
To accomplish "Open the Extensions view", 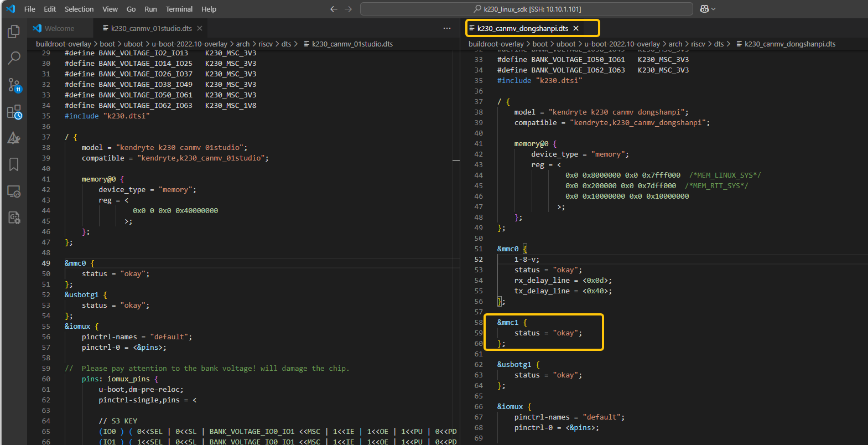I will click(14, 112).
